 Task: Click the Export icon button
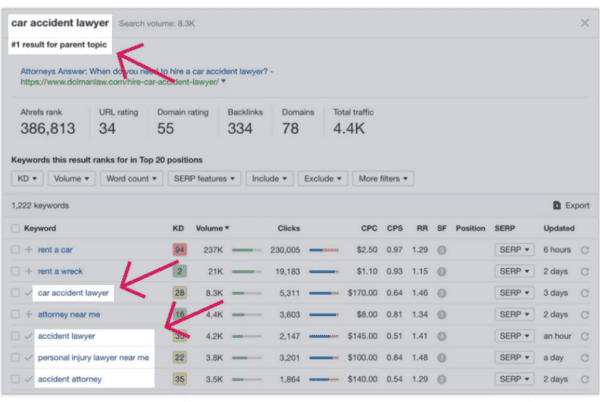pyautogui.click(x=556, y=205)
